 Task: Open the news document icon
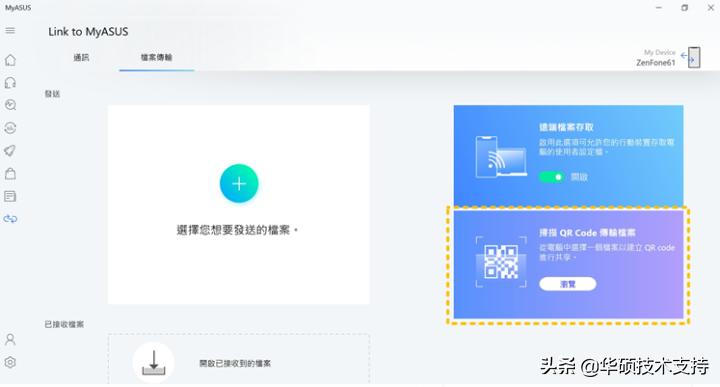pos(10,196)
